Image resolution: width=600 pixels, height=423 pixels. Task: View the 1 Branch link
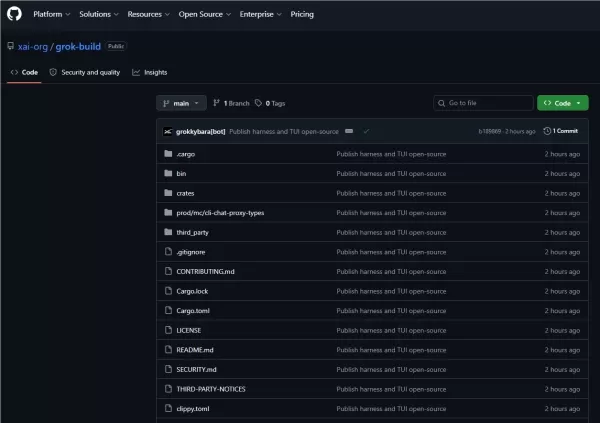coord(232,103)
